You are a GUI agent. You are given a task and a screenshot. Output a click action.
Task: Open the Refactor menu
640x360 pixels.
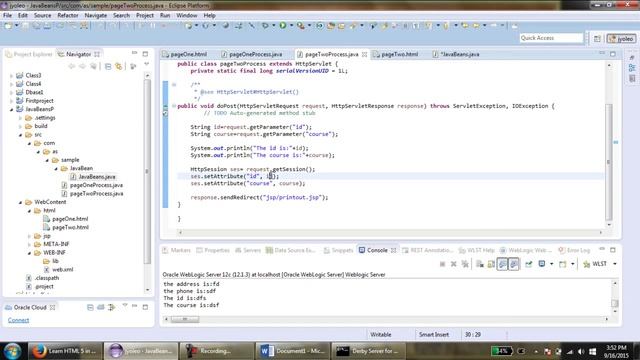tap(68, 16)
